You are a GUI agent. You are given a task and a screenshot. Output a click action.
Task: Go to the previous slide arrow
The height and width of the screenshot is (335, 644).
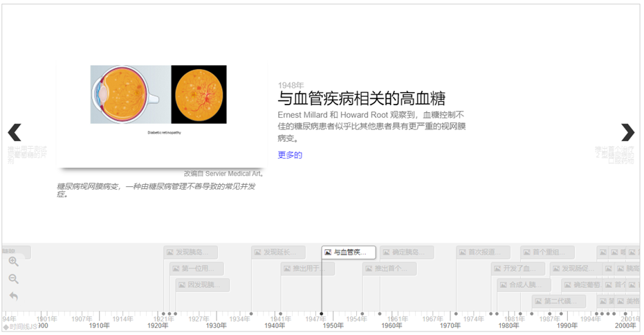(x=15, y=132)
